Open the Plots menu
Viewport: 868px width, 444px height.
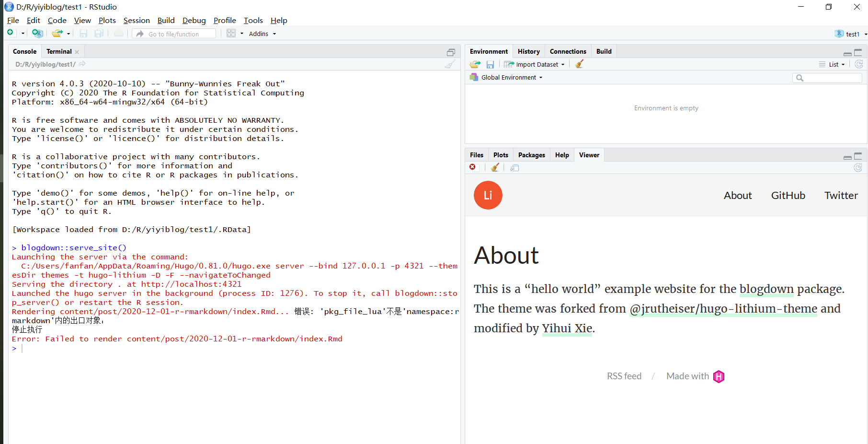107,20
